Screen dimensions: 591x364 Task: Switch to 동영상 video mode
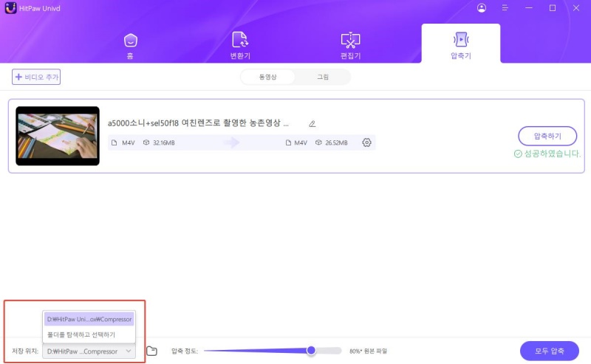(267, 77)
